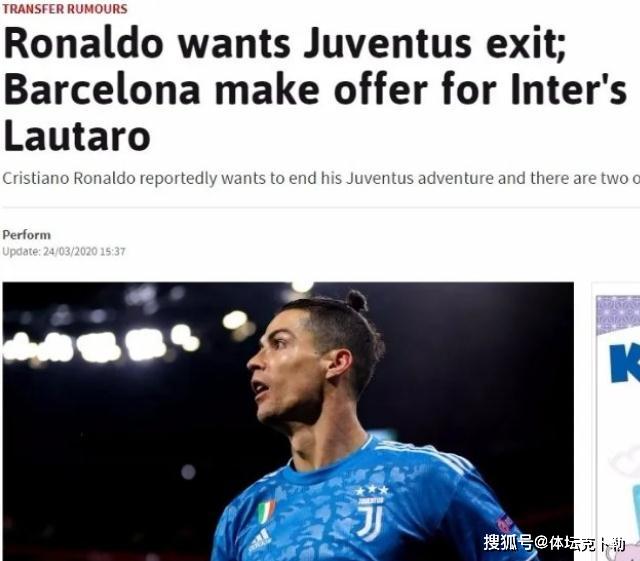This screenshot has width=640, height=561.
Task: Click the Adidas logo on the shirt
Action: (x=260, y=539)
